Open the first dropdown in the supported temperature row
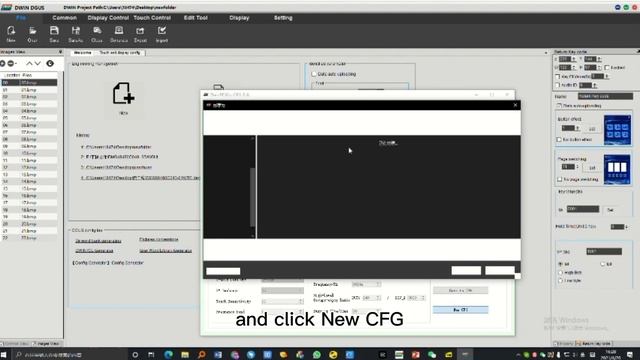Screen dimensions: 640x360 tap(371, 298)
